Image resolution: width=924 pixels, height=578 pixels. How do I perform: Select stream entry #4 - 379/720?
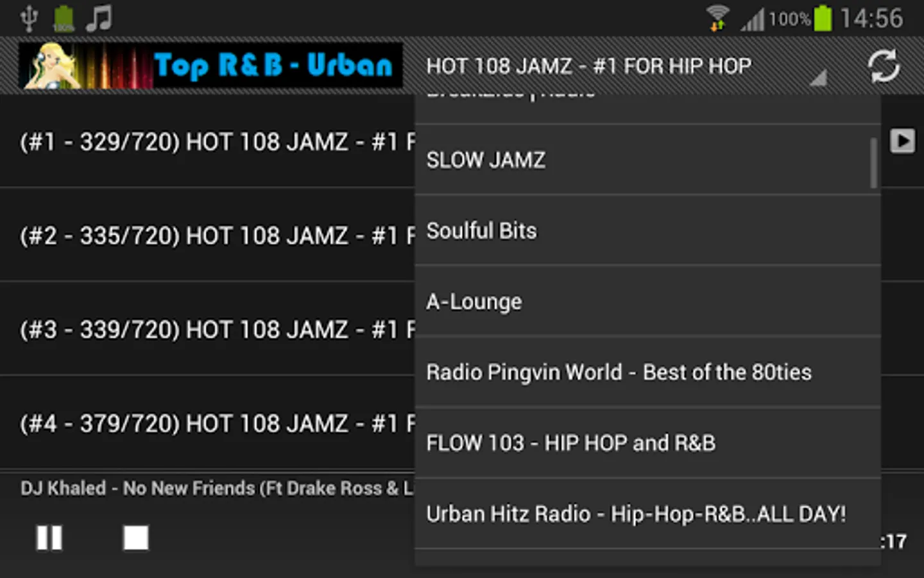(207, 423)
